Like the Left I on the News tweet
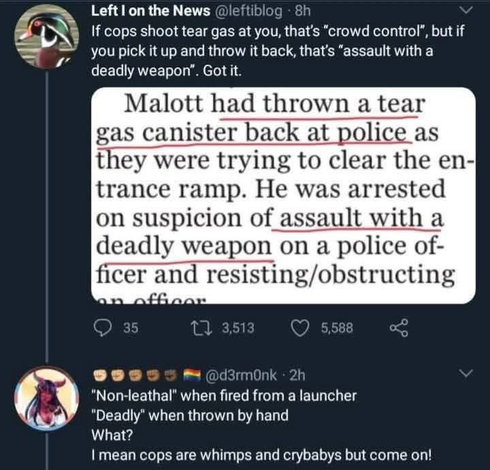The image size is (490, 470). coord(300,328)
